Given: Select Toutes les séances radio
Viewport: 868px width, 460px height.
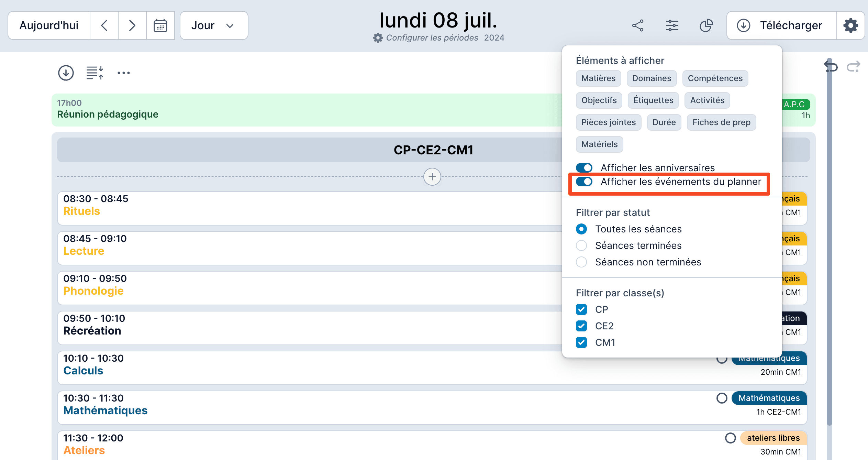Looking at the screenshot, I should [x=581, y=229].
